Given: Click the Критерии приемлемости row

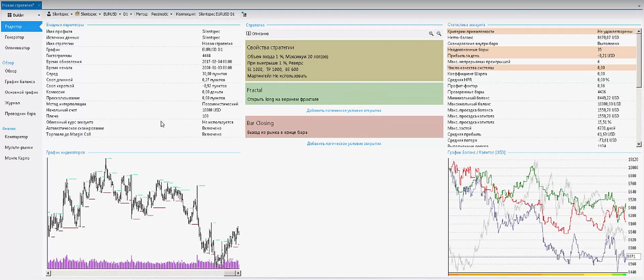Looking at the screenshot, I should click(542, 32).
